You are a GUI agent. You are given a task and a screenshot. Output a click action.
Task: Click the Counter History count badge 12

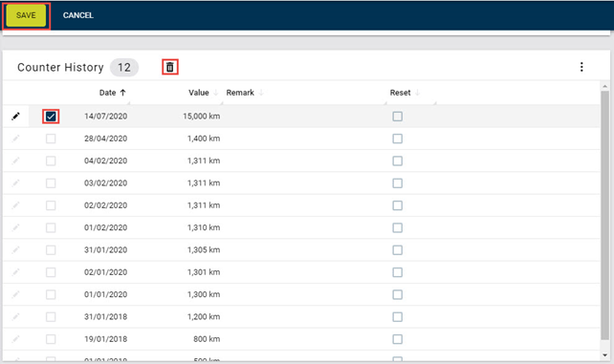pos(124,67)
